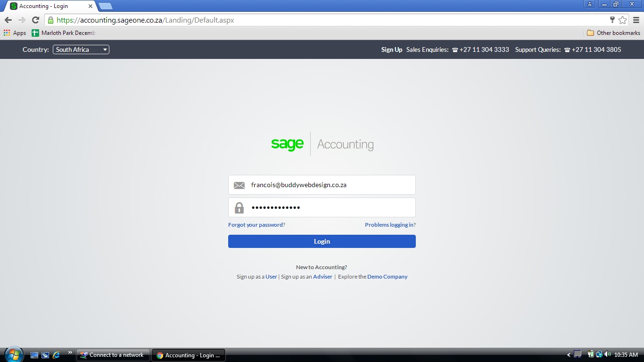Click the 10:35 AM taskbar clock
Screen dimensions: 644x362
[626, 355]
